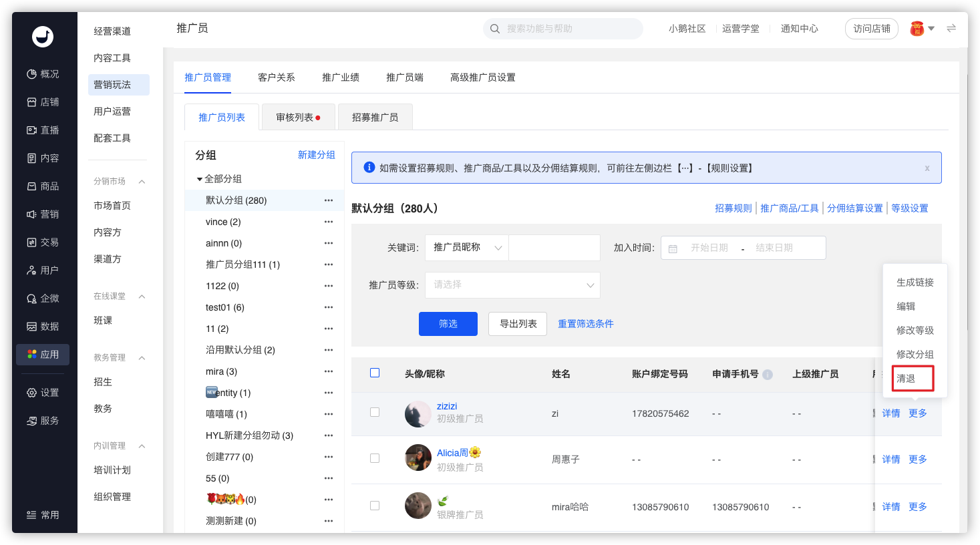Click the 开始日期 start date field

709,248
